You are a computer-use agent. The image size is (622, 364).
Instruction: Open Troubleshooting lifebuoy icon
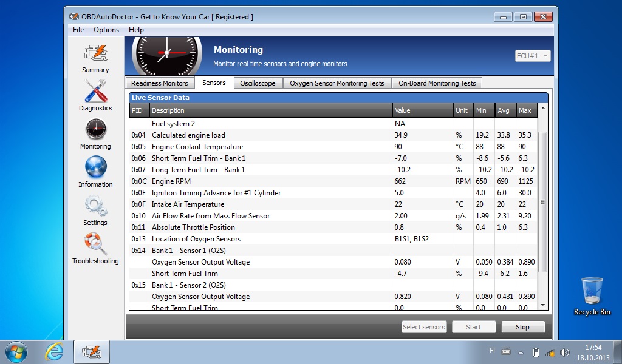tap(95, 244)
